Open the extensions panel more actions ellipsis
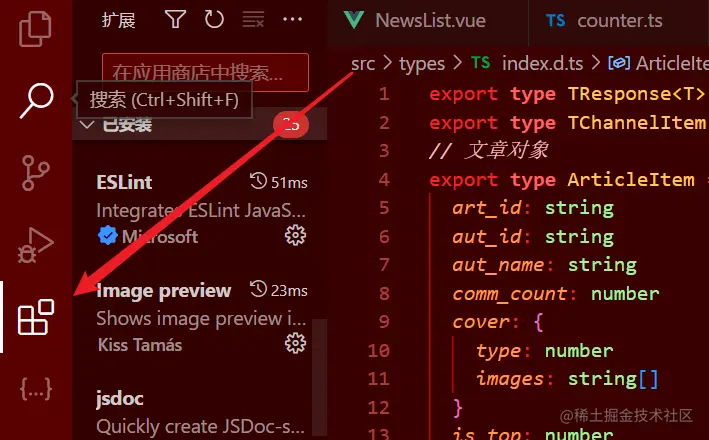The image size is (709, 440). (x=292, y=19)
